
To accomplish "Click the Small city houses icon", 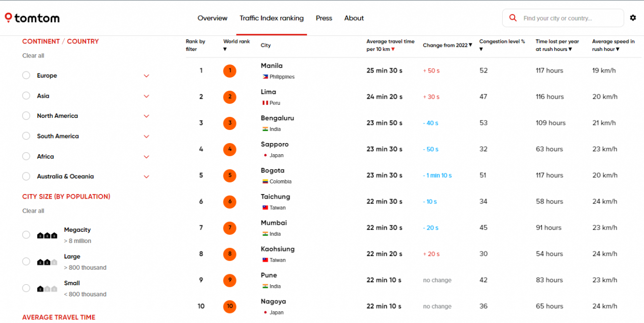I will tap(47, 289).
